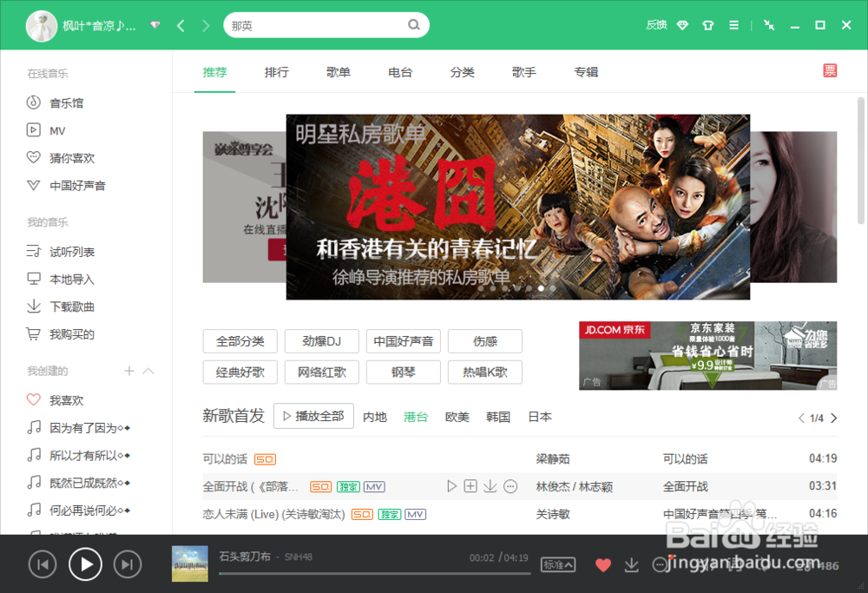Play the song 全面开战
Screen dimensions: 868x593
[x=451, y=486]
